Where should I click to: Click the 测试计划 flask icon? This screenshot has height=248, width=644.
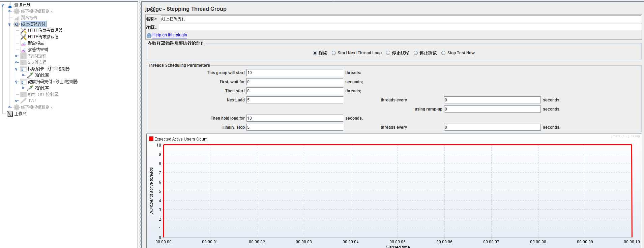coord(10,5)
